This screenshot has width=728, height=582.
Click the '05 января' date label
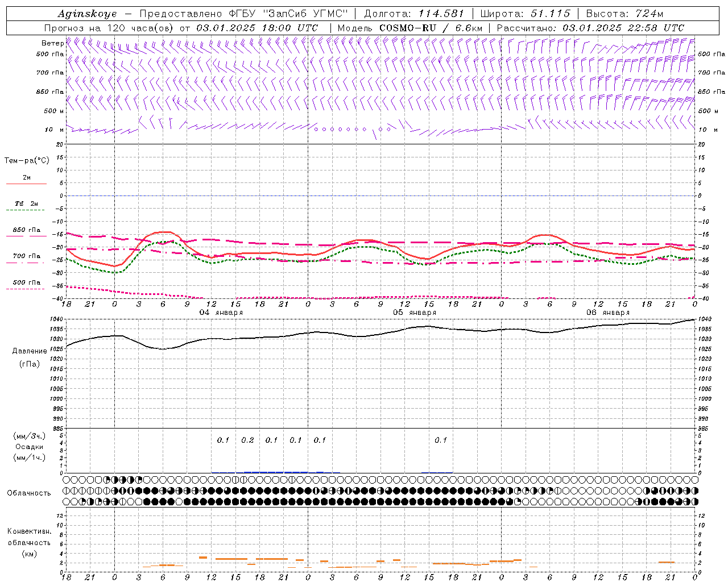tap(415, 313)
